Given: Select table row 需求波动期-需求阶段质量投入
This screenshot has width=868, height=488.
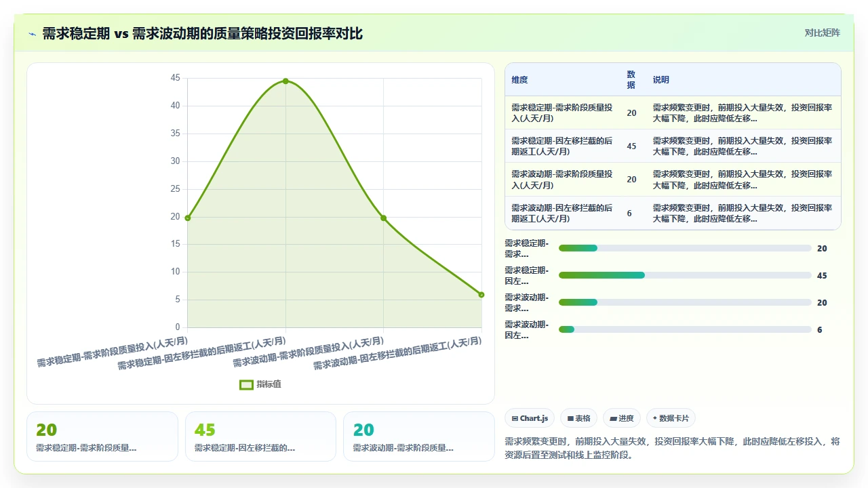Looking at the screenshot, I should click(x=673, y=180).
